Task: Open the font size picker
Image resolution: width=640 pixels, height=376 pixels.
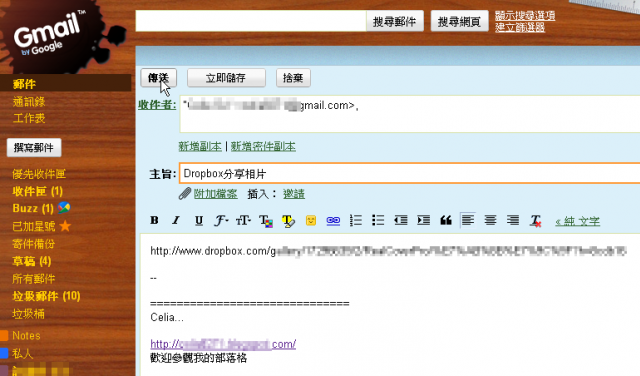Action: 243,221
